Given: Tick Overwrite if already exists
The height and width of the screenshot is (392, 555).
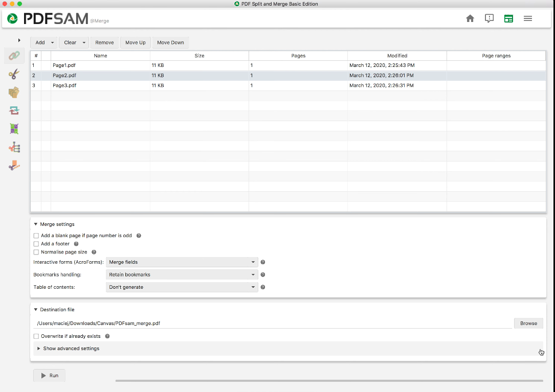Looking at the screenshot, I should (x=36, y=336).
